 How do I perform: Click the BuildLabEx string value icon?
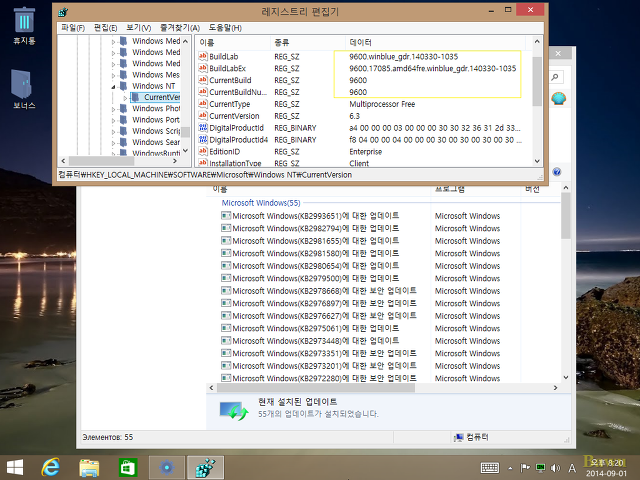203,68
